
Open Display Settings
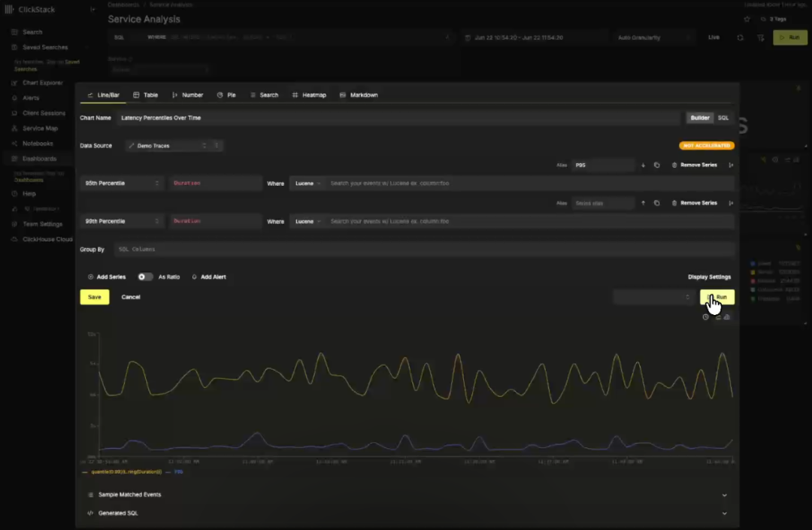(709, 277)
